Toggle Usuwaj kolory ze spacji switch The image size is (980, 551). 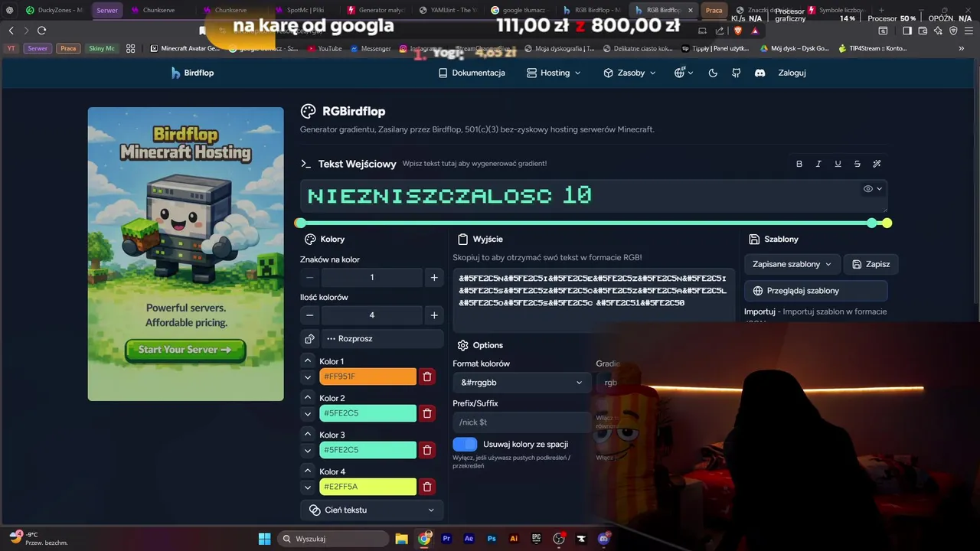465,444
